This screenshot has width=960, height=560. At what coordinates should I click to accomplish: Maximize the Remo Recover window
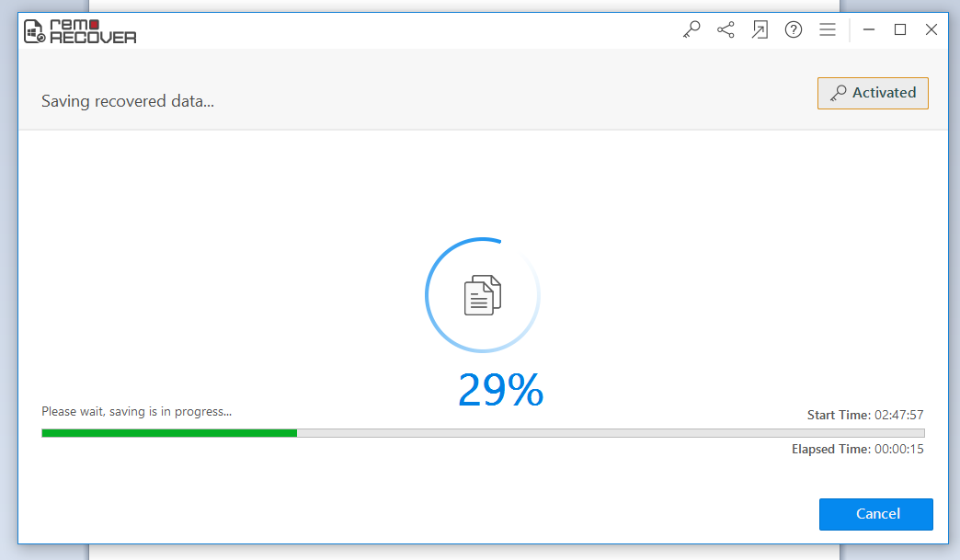pyautogui.click(x=900, y=29)
